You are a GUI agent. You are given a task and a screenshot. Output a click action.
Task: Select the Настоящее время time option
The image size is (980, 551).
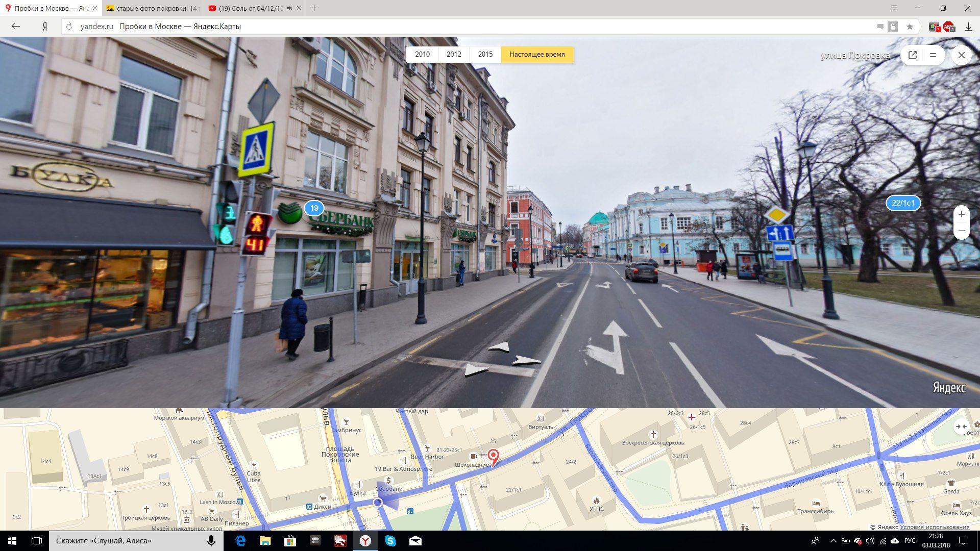537,54
